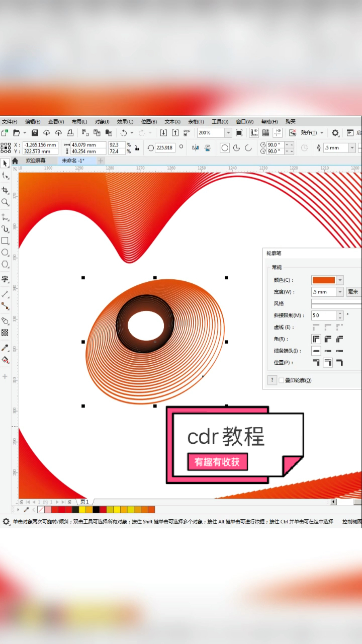
Task: Select the Ellipse tool in the toolbox
Action: [x=5, y=253]
